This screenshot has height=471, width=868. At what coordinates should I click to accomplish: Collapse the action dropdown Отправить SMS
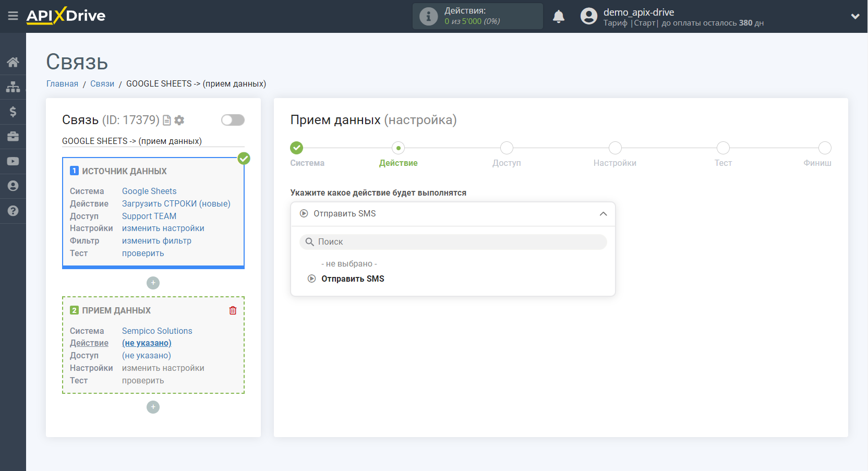tap(453, 214)
